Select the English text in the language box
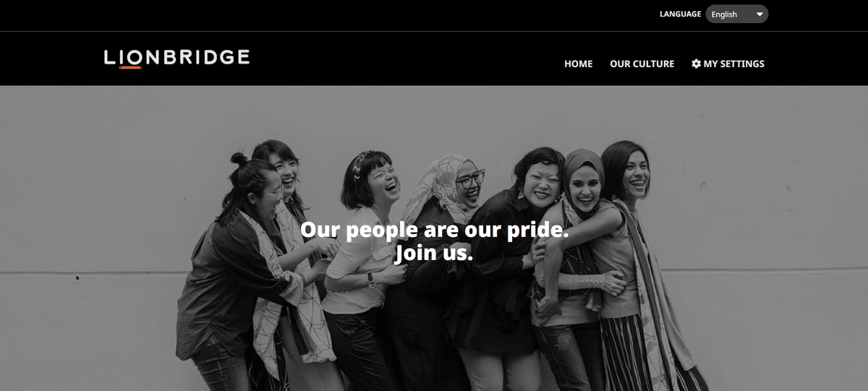This screenshot has width=868, height=391. 724,14
